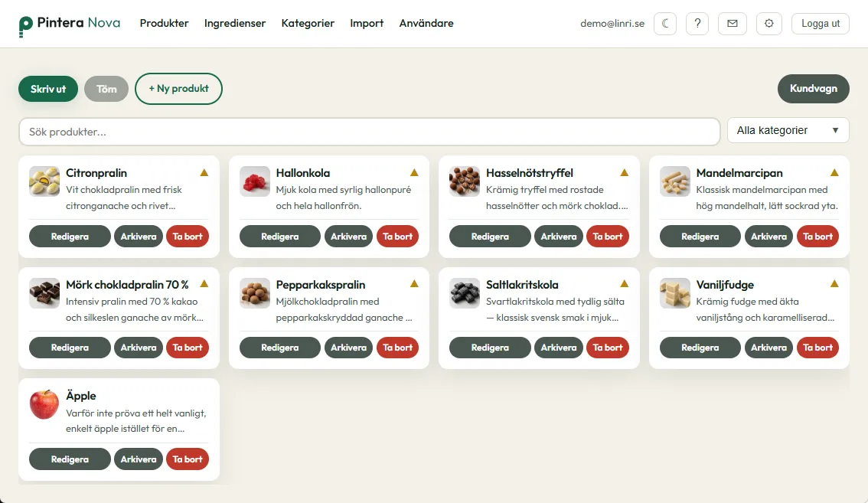Click Redigera on Mörk chokladpralin card

click(70, 348)
